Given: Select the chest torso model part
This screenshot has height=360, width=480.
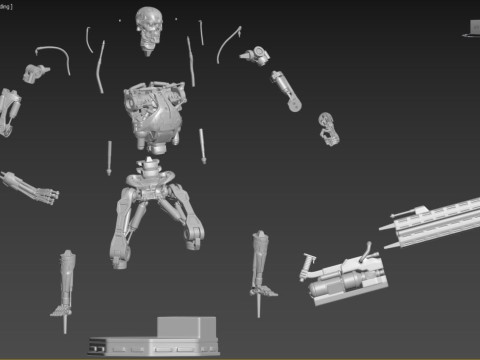Looking at the screenshot, I should coord(154,117).
